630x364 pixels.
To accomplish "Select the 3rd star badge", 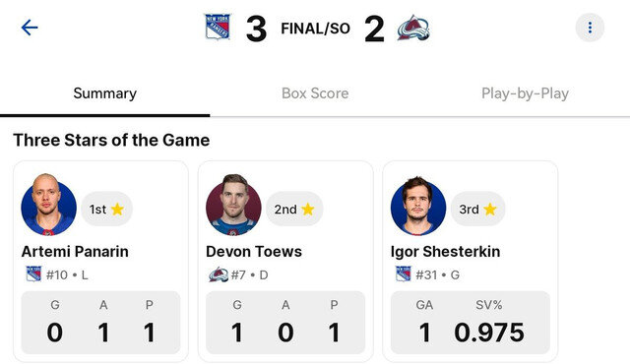I will pos(478,210).
